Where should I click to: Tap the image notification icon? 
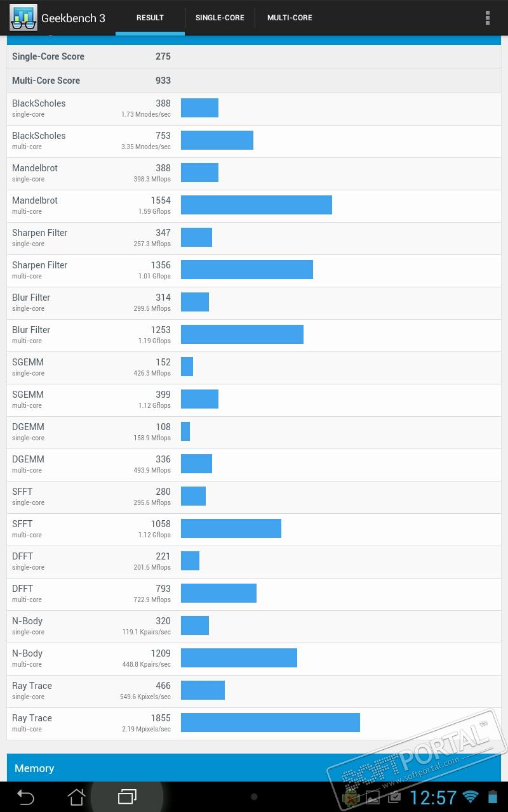click(x=373, y=797)
